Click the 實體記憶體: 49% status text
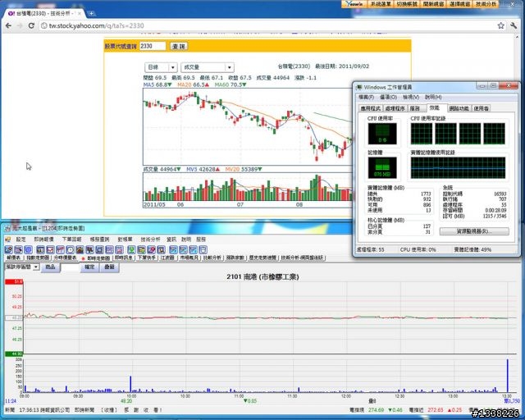The image size is (525, 420). [x=472, y=250]
